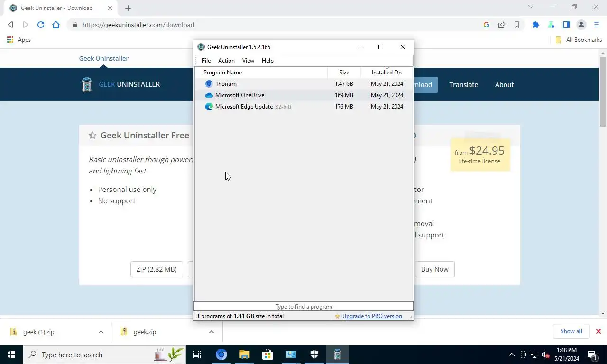Open Microsoft Store from taskbar
Image resolution: width=607 pixels, height=364 pixels.
click(267, 355)
